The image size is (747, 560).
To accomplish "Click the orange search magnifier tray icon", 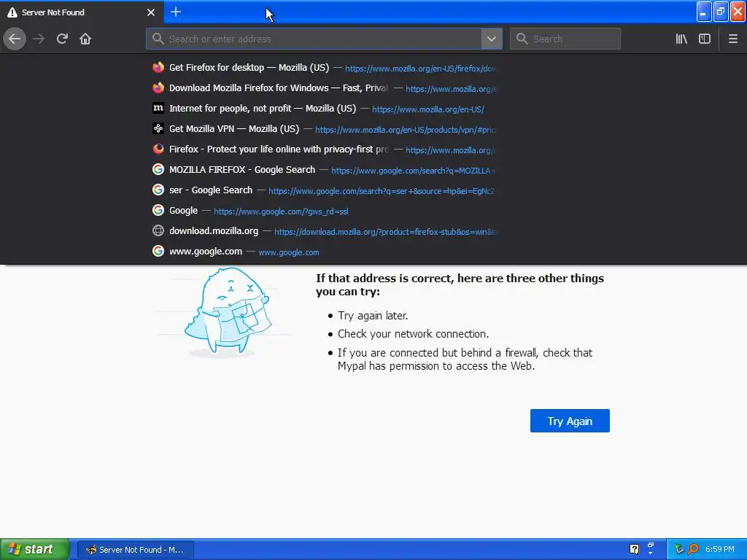I will coord(693,549).
